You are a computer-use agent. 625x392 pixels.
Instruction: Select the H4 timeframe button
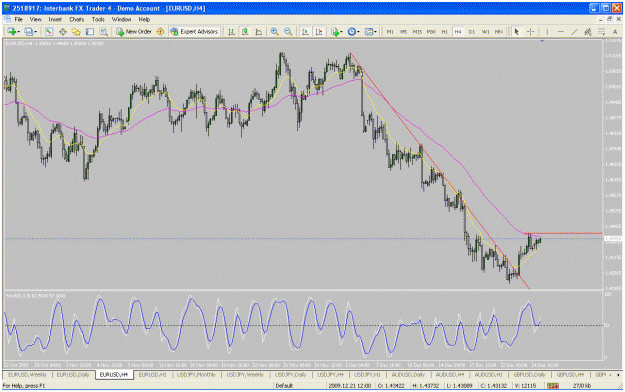tap(458, 32)
